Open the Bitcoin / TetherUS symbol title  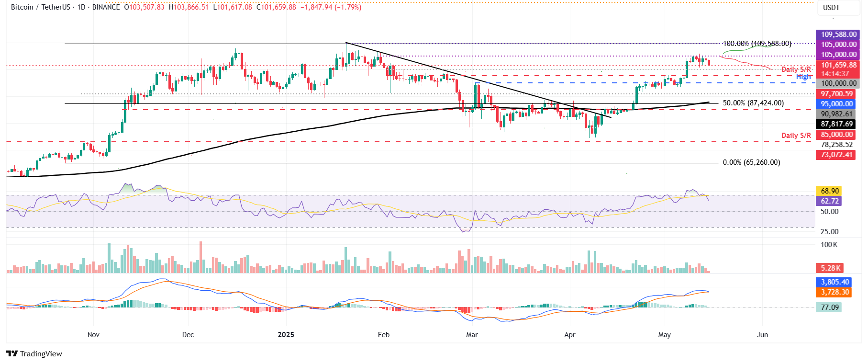(42, 7)
